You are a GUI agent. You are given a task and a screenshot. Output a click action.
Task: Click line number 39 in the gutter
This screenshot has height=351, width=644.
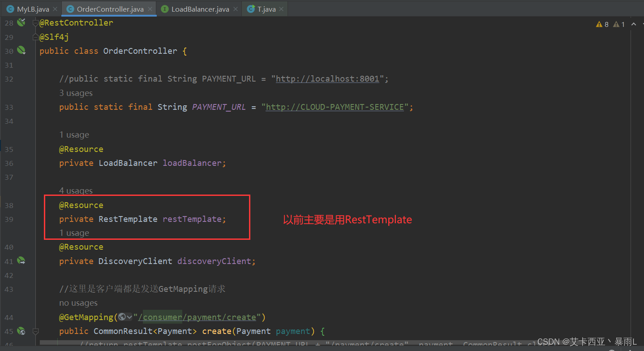(x=9, y=219)
